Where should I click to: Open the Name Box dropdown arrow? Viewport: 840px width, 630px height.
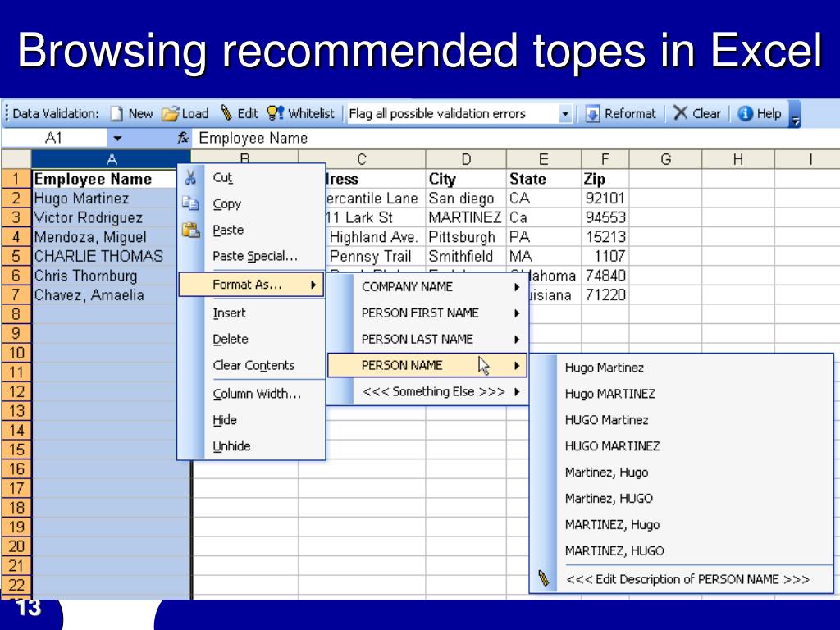[x=116, y=139]
